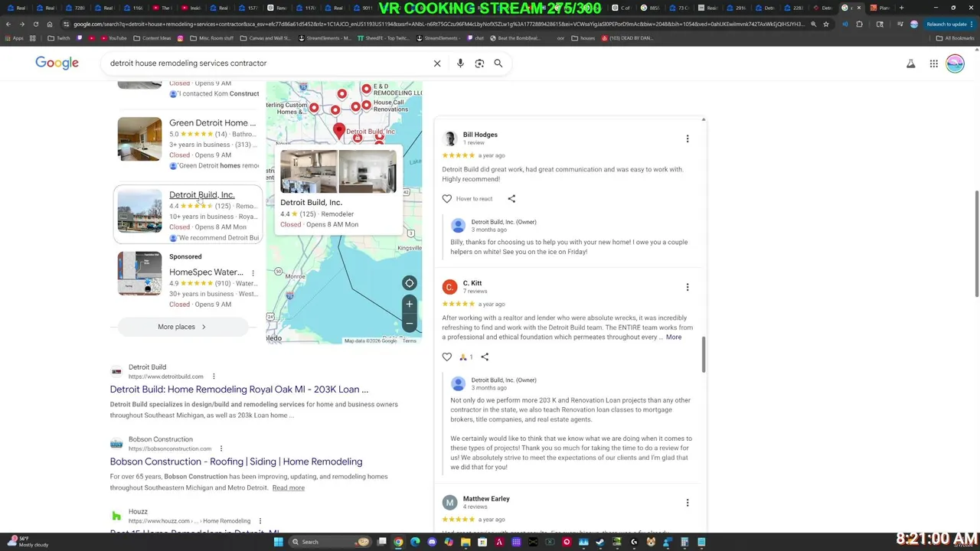Open options menu for C. Kitt review
Screen dimensions: 980x551
tap(688, 287)
